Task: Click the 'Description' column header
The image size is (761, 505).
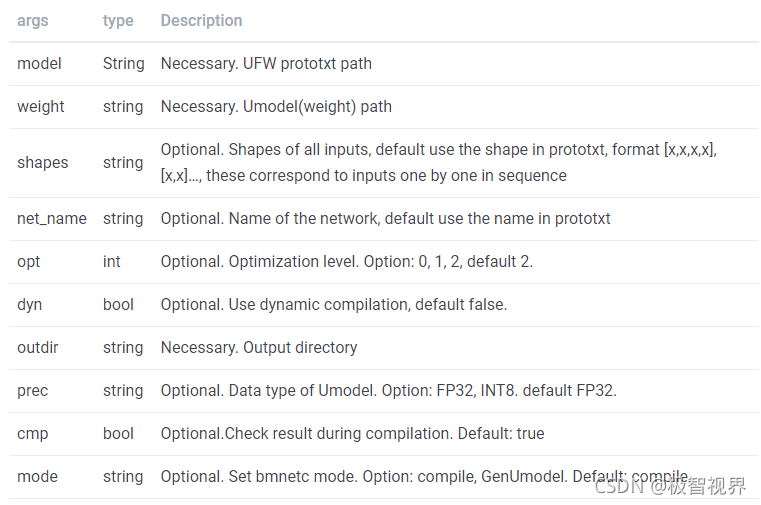Action: (x=201, y=20)
